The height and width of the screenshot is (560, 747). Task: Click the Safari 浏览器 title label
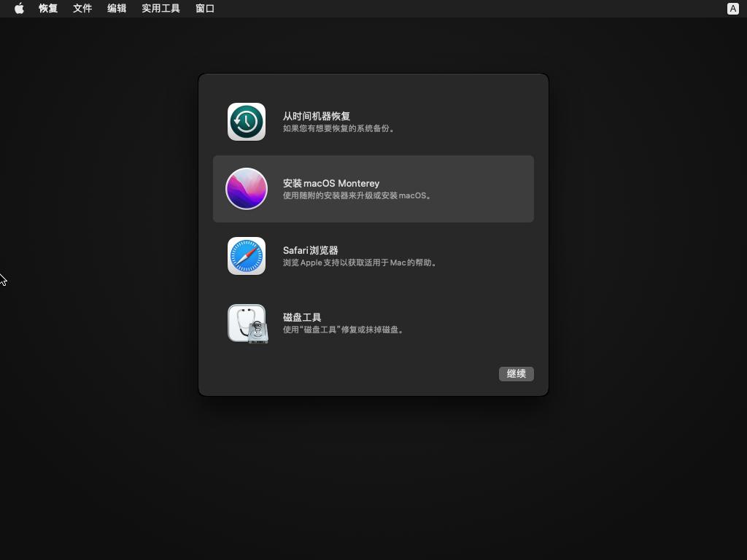(311, 250)
